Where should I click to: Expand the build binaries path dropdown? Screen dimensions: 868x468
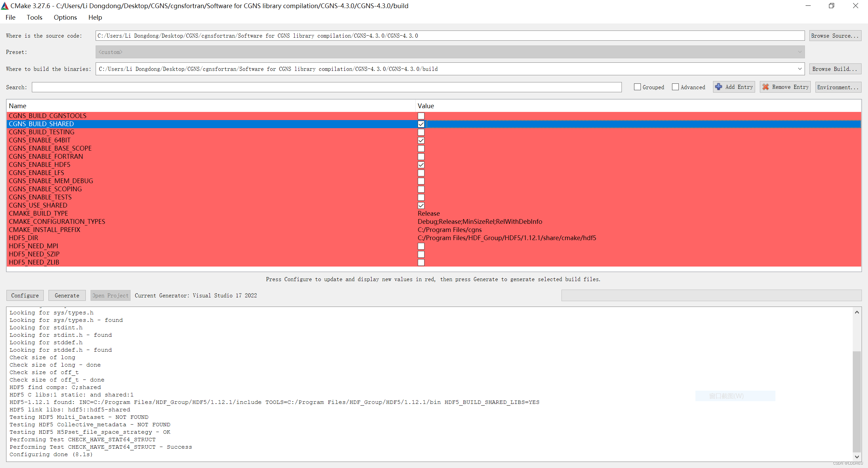800,69
